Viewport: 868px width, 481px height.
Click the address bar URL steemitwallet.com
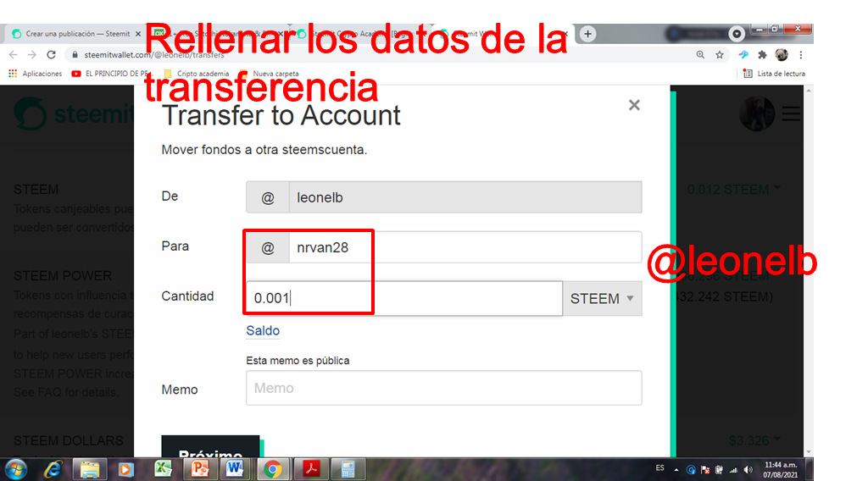click(x=154, y=55)
